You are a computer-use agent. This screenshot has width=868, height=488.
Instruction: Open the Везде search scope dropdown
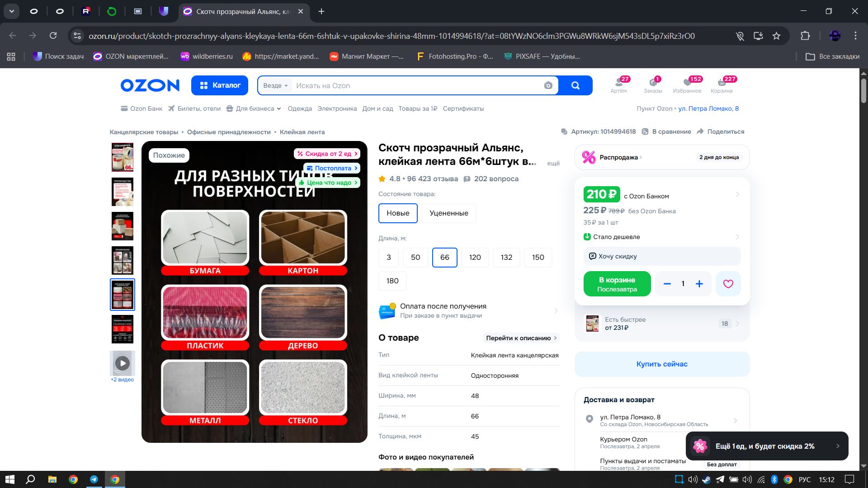click(x=275, y=85)
